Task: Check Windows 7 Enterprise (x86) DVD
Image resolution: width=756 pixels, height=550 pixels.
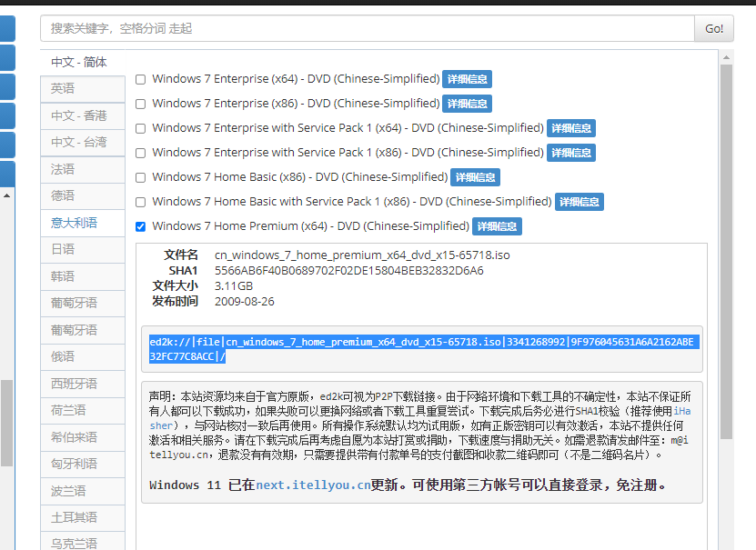Action: [x=140, y=104]
